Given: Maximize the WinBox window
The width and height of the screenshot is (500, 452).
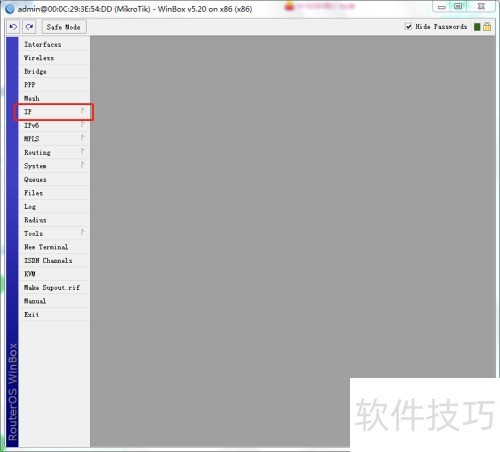Looking at the screenshot, I should tap(458, 7).
